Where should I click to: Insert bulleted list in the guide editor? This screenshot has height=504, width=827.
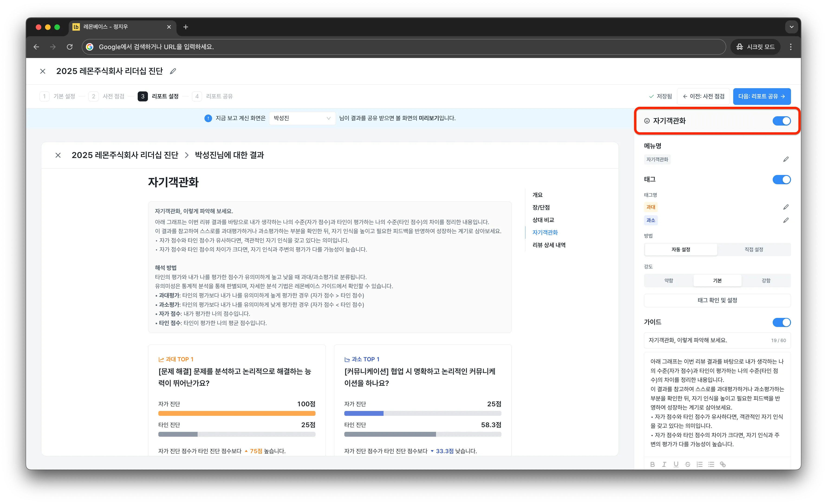tap(711, 464)
